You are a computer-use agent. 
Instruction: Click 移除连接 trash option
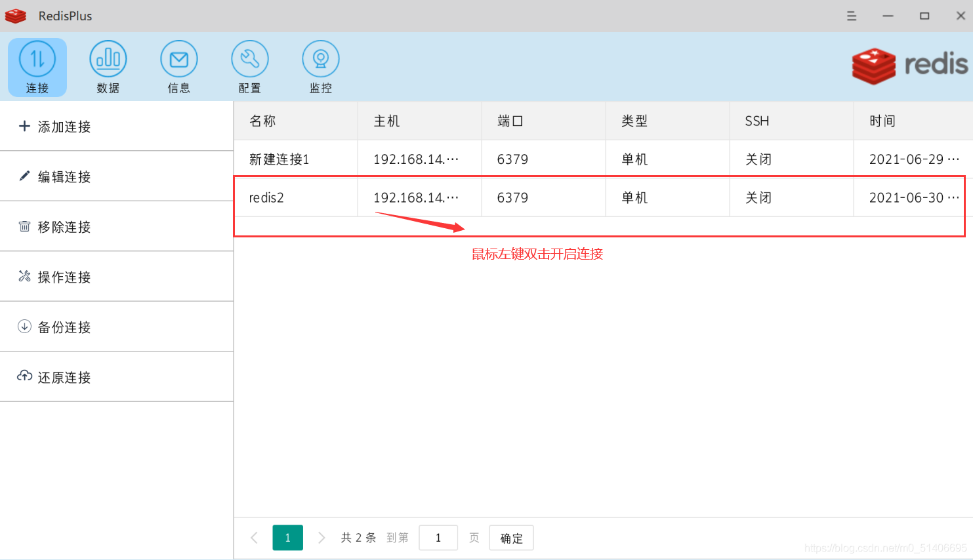coord(64,227)
